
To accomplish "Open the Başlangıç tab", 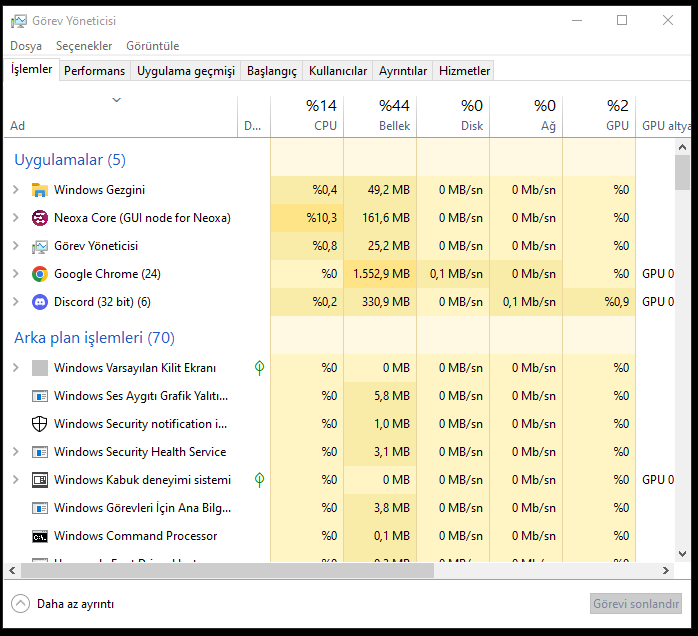I will pos(272,71).
